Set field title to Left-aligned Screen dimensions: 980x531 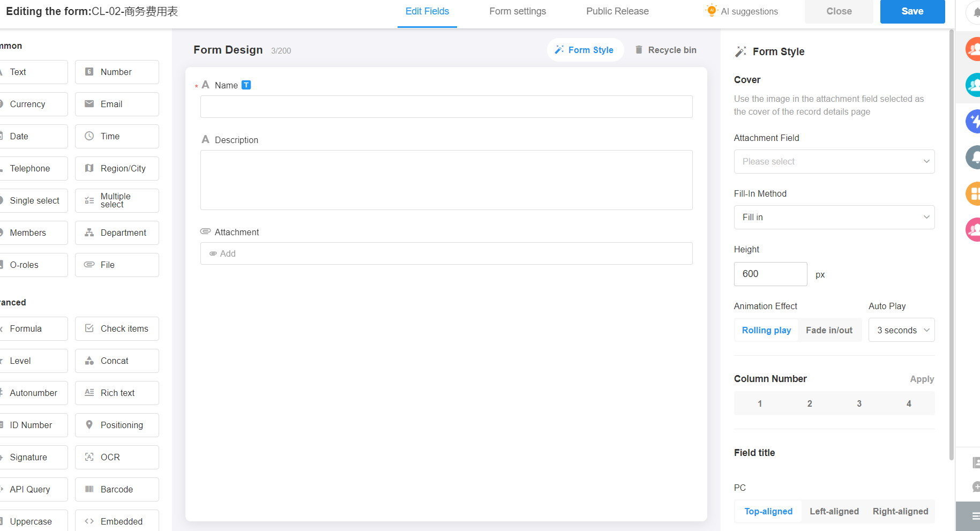(834, 511)
